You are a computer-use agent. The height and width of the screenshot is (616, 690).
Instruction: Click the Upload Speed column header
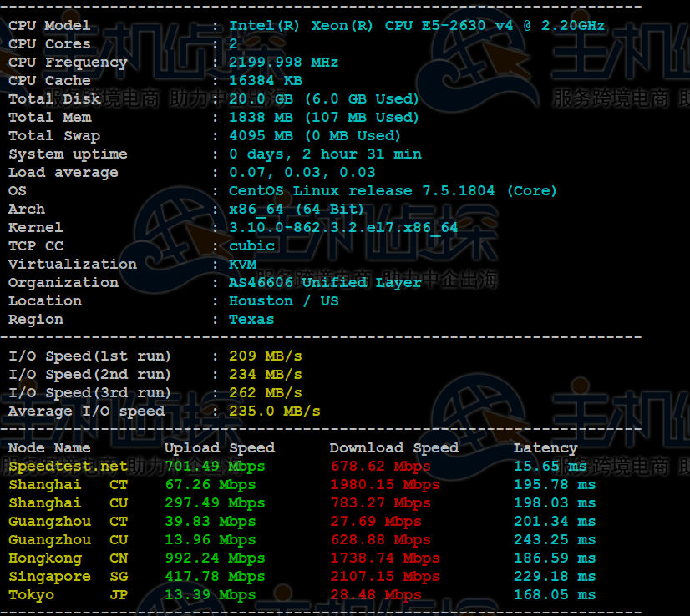[x=220, y=448]
